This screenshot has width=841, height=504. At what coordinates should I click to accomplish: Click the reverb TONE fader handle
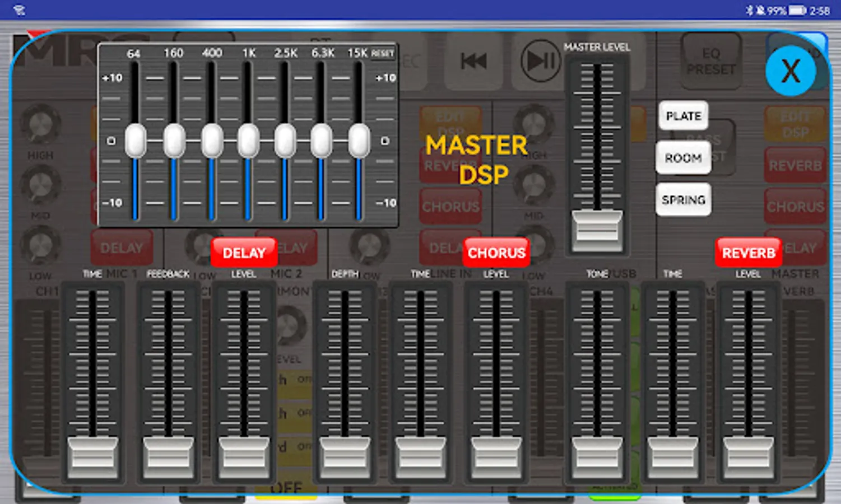point(597,456)
